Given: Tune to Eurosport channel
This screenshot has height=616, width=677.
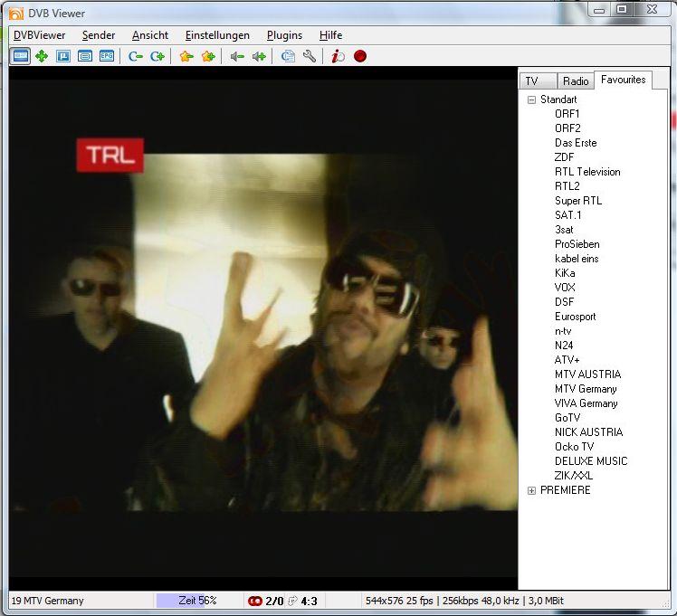Looking at the screenshot, I should coord(575,317).
